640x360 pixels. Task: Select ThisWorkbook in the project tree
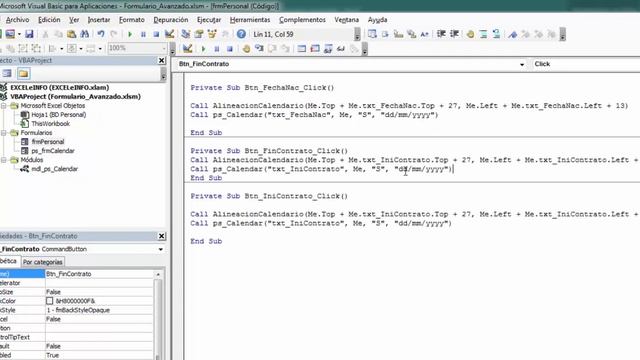51,124
